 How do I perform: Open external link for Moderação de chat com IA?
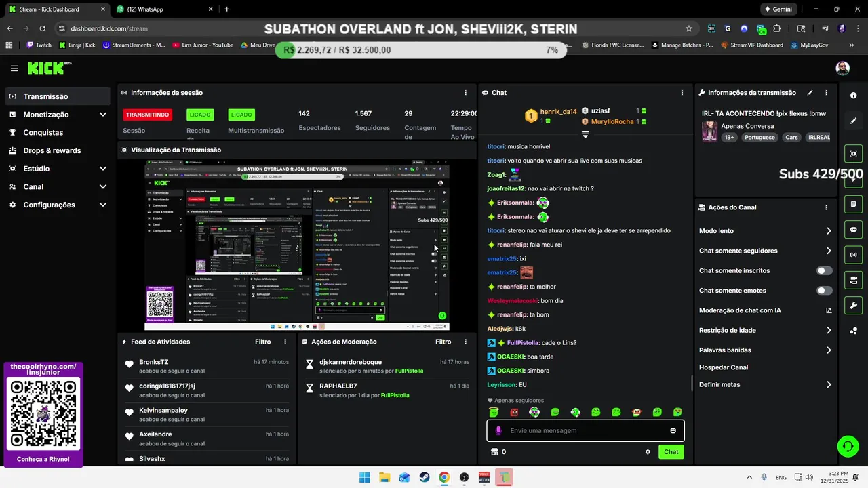pyautogui.click(x=829, y=310)
